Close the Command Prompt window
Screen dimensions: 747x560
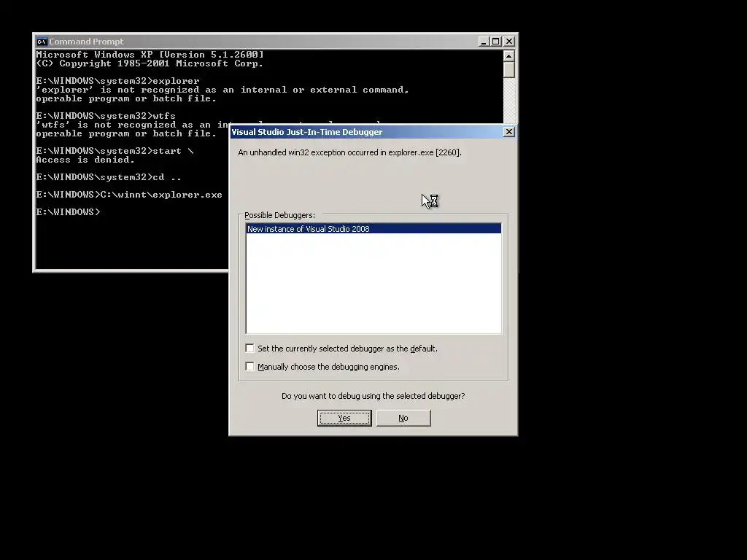pyautogui.click(x=508, y=42)
